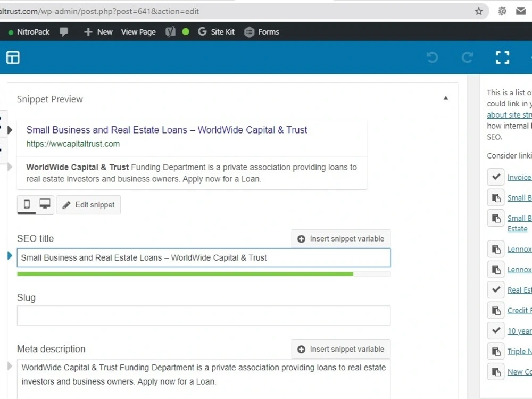Select the caret beside the Meta description field

(x=10, y=366)
